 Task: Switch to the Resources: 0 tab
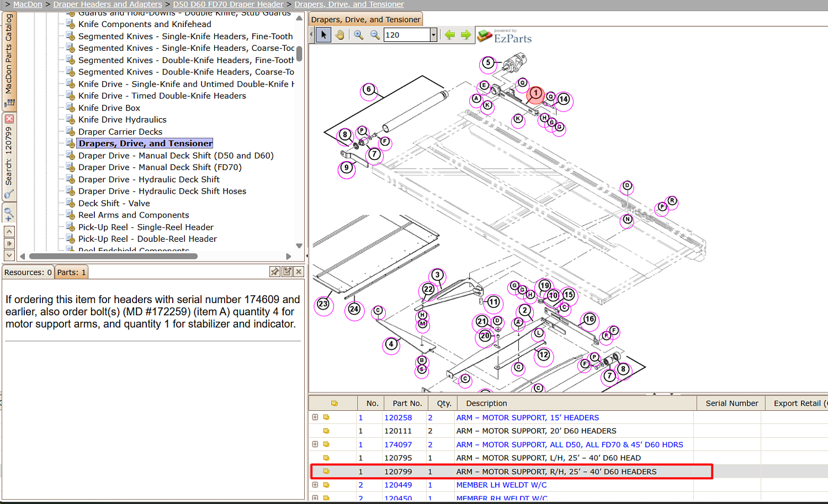click(28, 272)
